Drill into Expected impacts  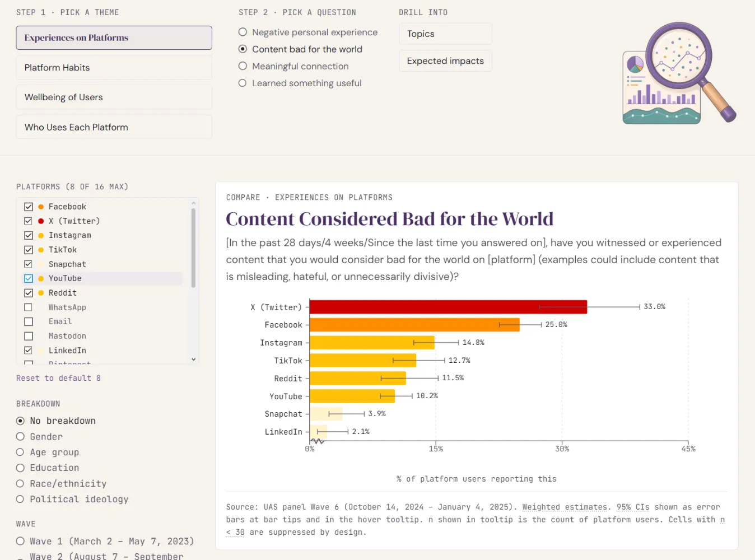(x=445, y=60)
